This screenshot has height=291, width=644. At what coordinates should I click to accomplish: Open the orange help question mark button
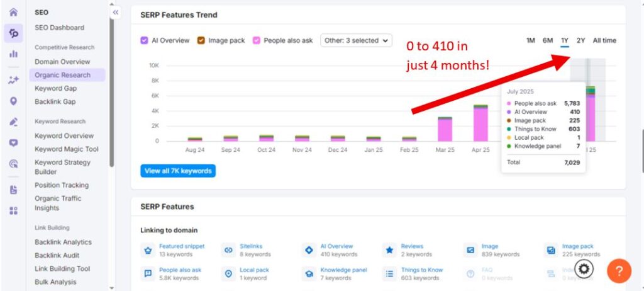619,271
